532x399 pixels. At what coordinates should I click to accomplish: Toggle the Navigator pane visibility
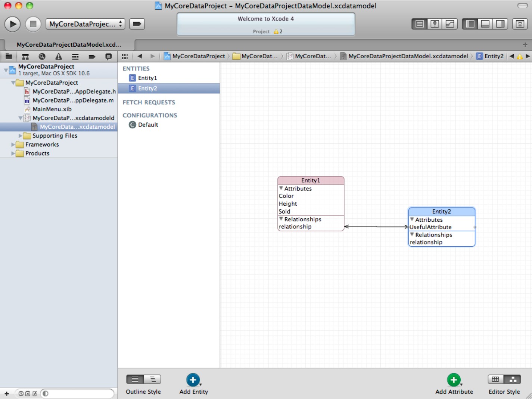pos(470,24)
